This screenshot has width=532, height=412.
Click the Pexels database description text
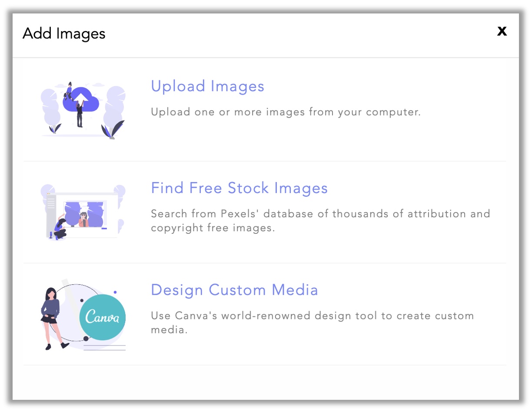(320, 221)
